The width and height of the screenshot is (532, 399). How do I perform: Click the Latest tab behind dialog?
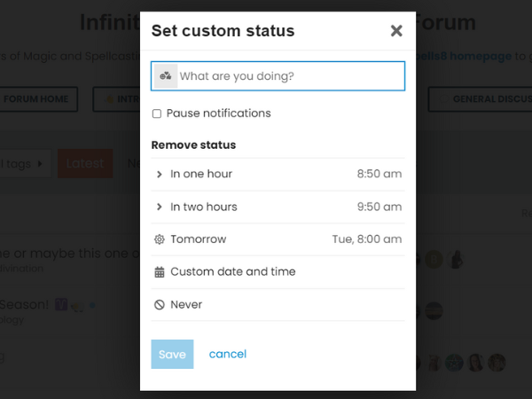85,163
